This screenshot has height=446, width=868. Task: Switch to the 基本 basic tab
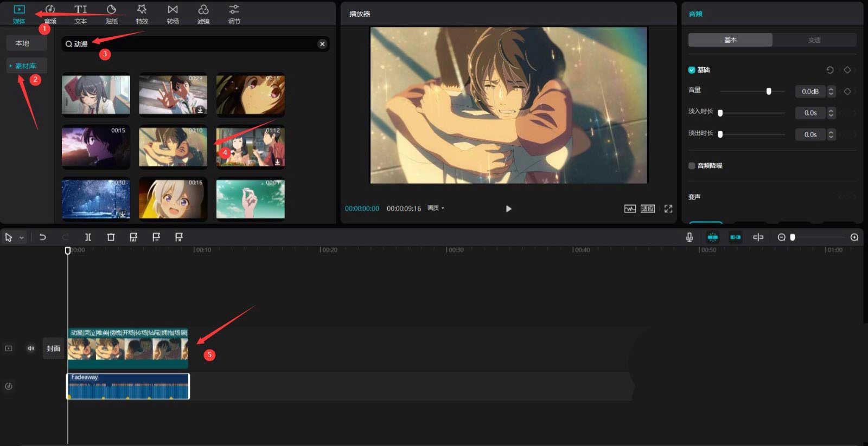730,40
